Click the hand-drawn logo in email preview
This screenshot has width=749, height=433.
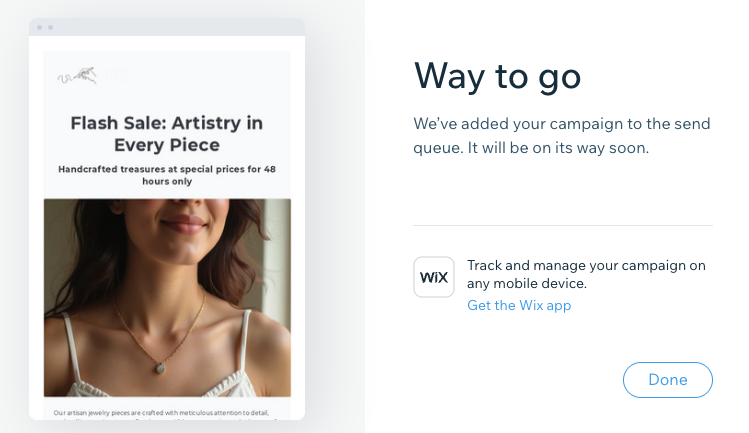(x=77, y=76)
